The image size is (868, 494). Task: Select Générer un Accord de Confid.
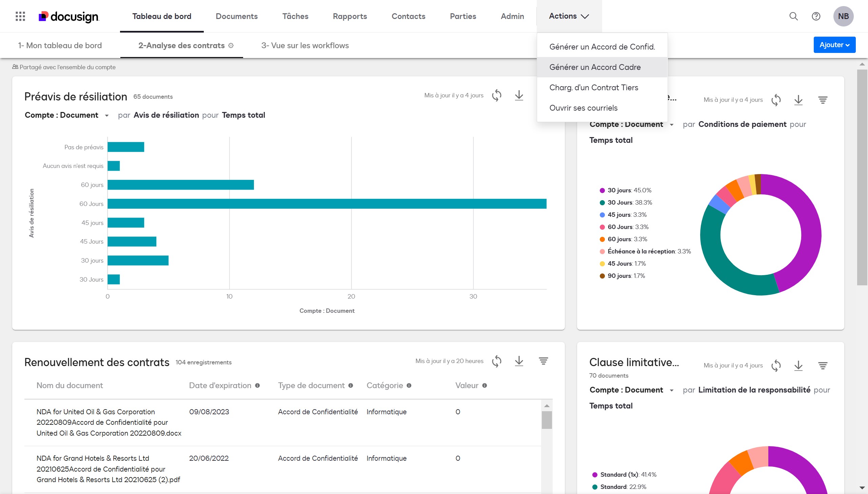pos(602,47)
